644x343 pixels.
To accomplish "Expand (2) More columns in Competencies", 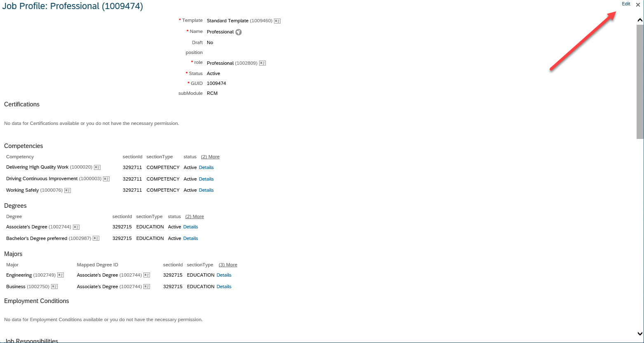I will pyautogui.click(x=210, y=157).
